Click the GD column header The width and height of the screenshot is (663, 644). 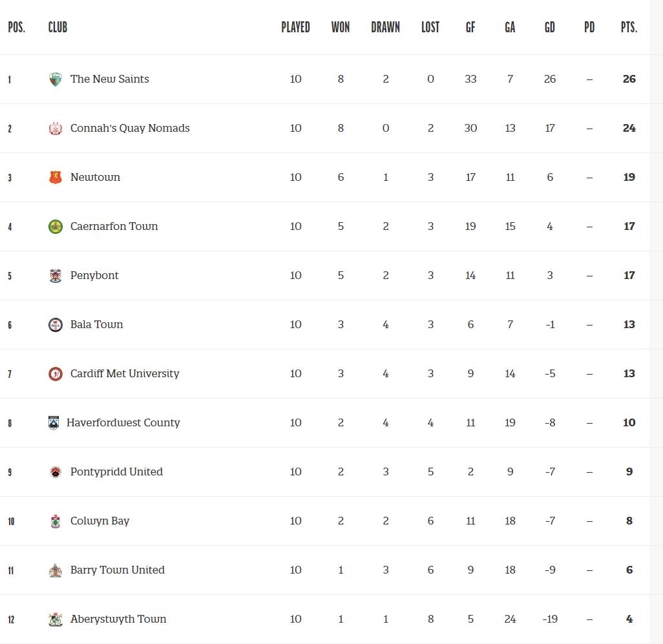pos(549,27)
